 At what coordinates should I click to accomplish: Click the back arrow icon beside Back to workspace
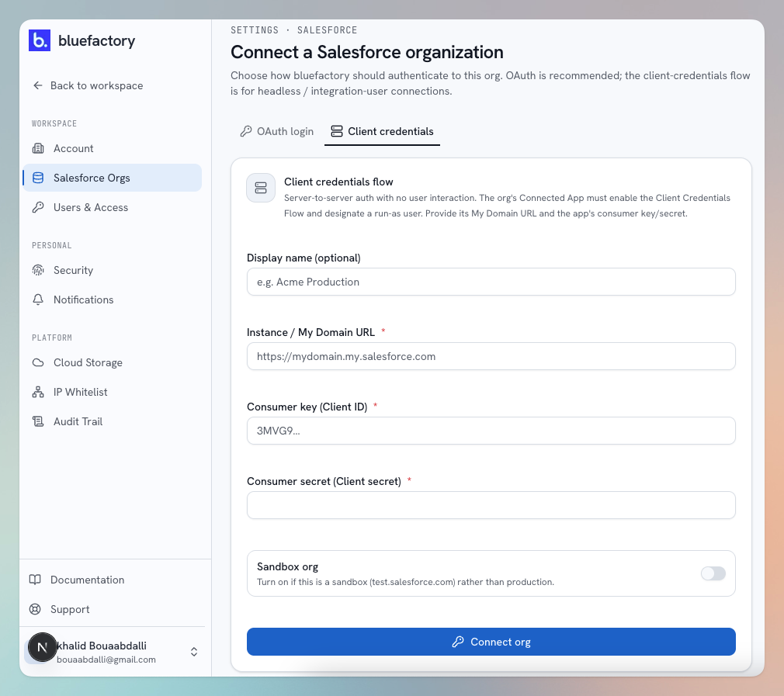(38, 85)
